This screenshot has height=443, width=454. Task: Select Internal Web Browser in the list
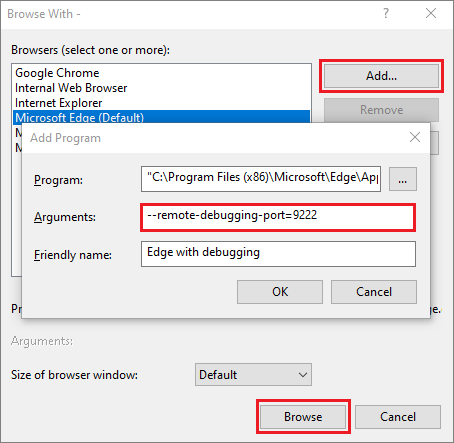[x=71, y=88]
